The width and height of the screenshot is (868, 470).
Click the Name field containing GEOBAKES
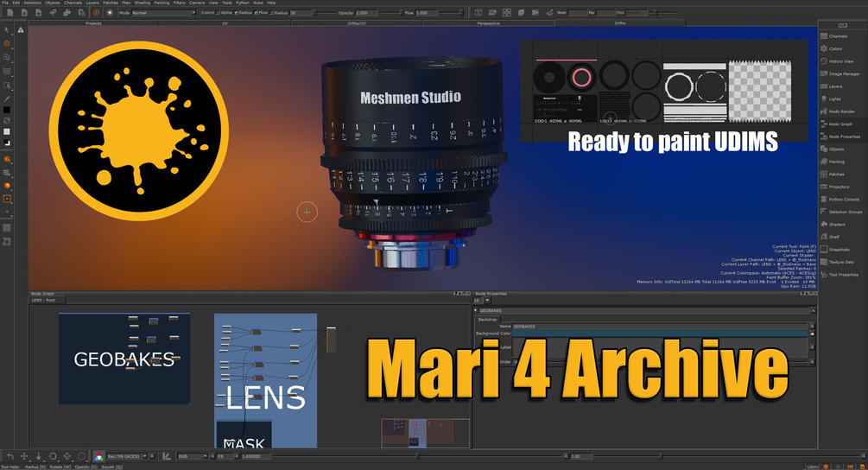661,327
